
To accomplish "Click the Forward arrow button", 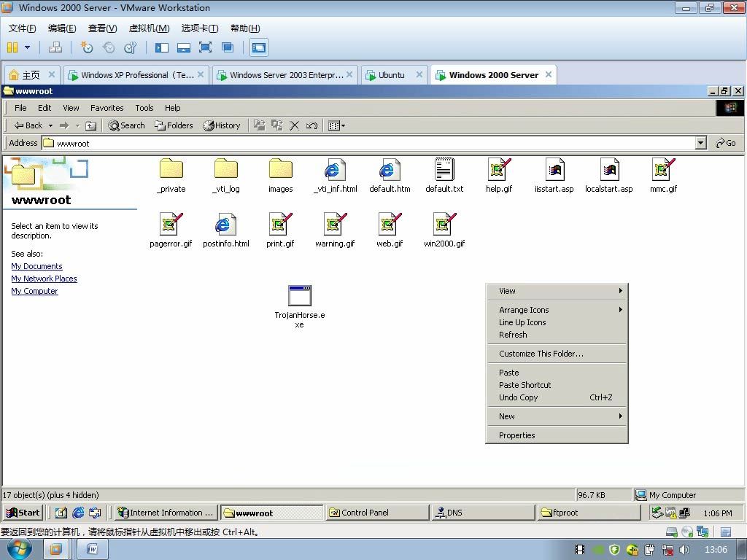I will (64, 125).
